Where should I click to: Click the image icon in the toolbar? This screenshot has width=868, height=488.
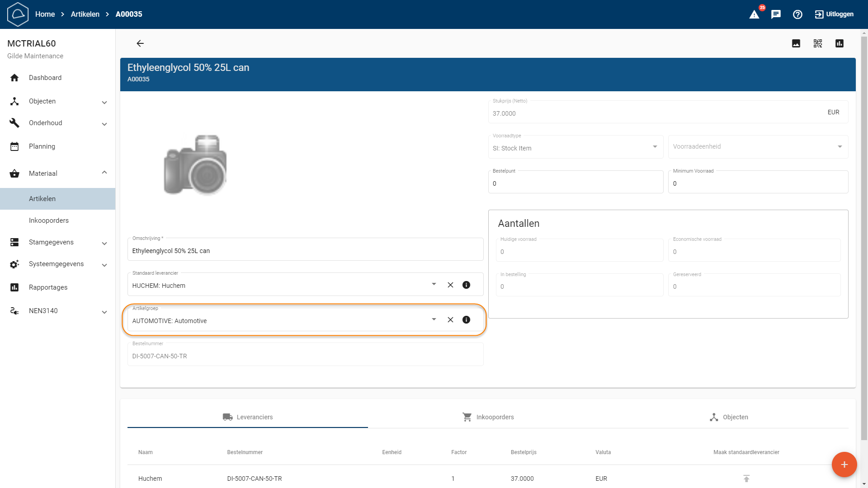point(796,43)
